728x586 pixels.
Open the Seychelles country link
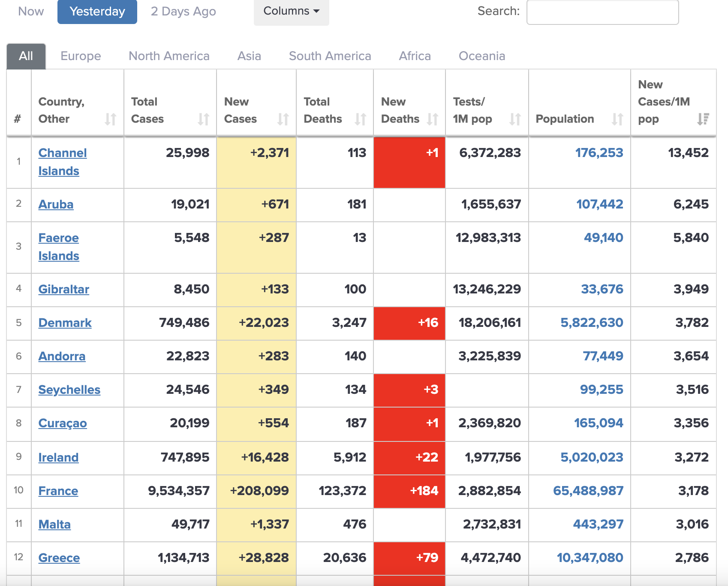[69, 390]
